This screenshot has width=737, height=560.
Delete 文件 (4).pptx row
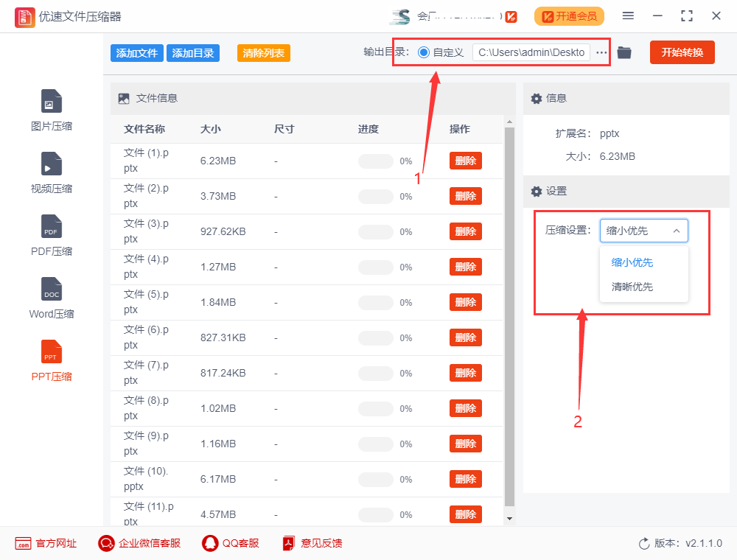coord(466,267)
